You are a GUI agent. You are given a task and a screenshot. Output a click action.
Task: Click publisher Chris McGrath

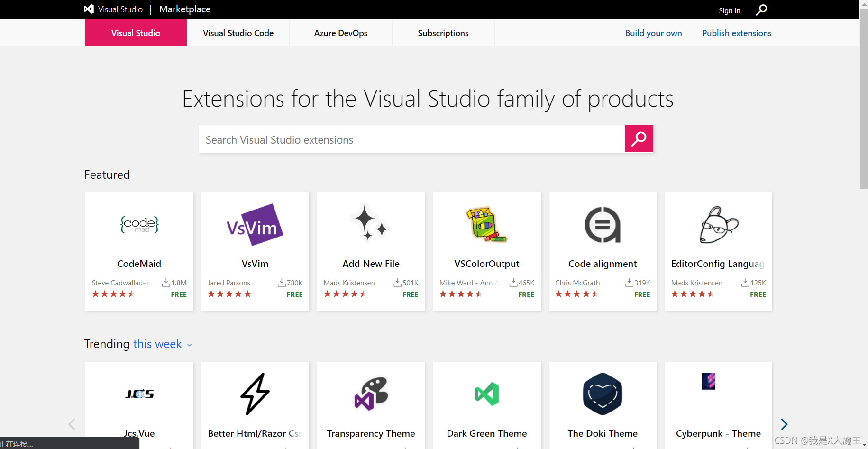(x=577, y=283)
